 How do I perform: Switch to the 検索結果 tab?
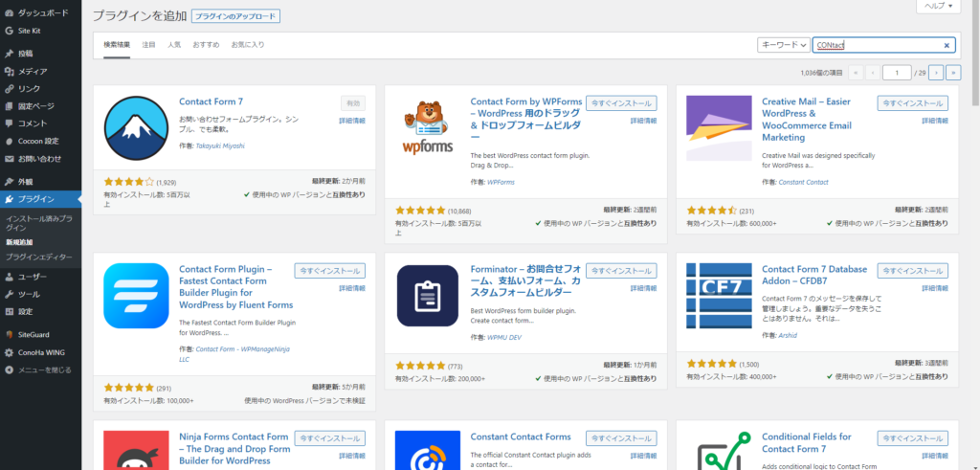pos(117,45)
